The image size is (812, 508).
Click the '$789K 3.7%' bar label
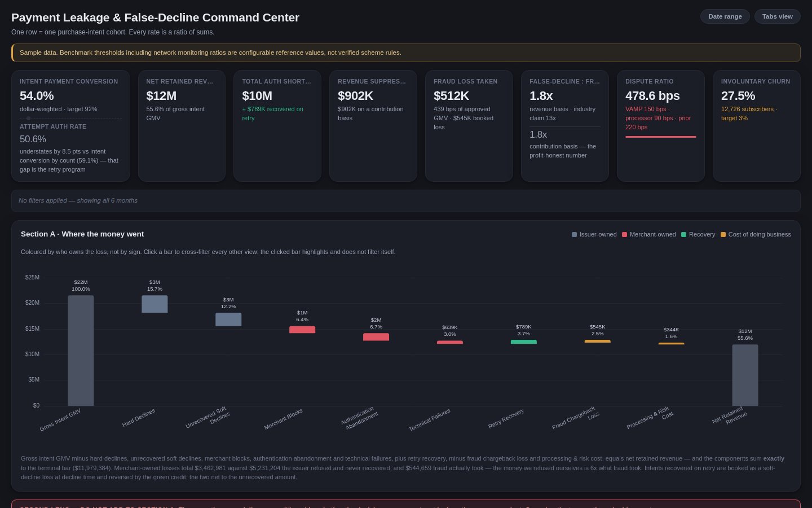[x=524, y=330]
